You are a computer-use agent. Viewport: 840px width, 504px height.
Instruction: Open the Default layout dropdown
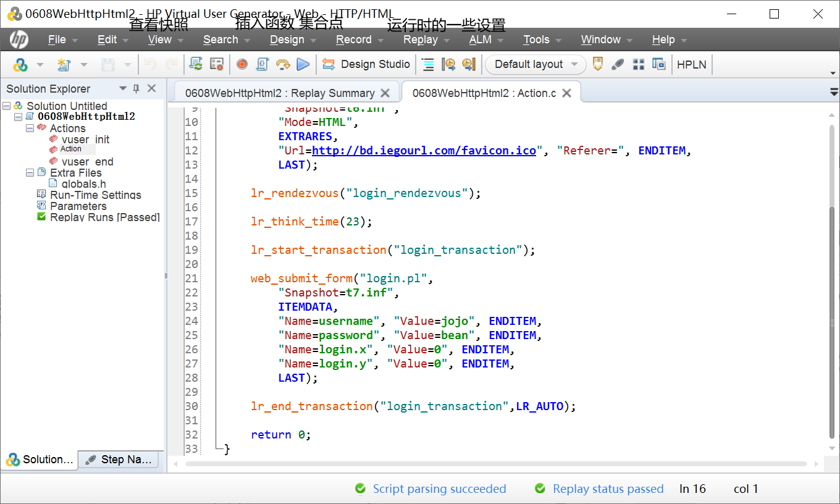(x=535, y=64)
